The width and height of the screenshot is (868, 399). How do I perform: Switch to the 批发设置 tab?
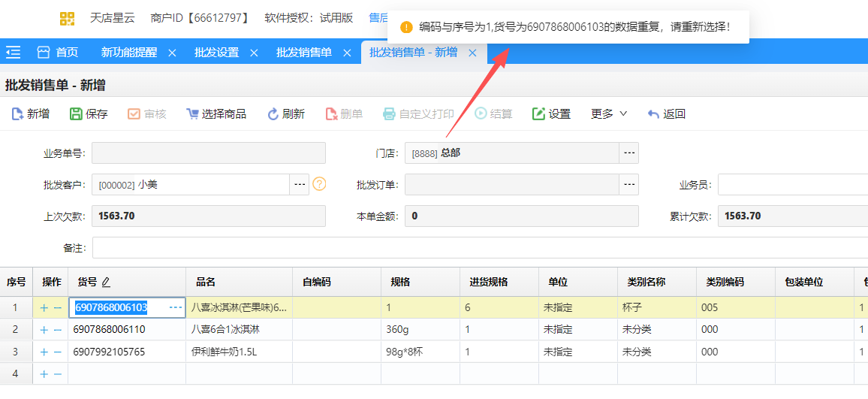point(216,53)
